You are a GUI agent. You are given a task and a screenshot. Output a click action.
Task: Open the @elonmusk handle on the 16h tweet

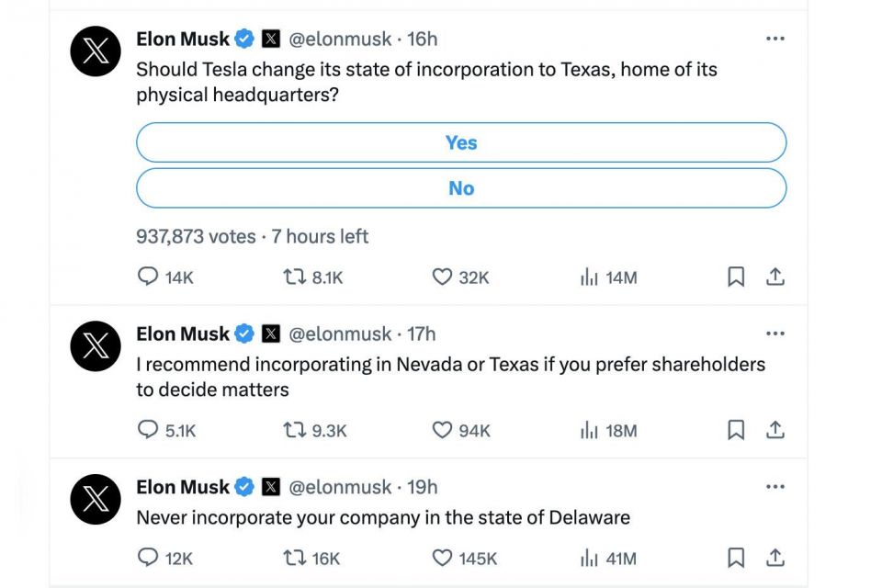coord(340,39)
